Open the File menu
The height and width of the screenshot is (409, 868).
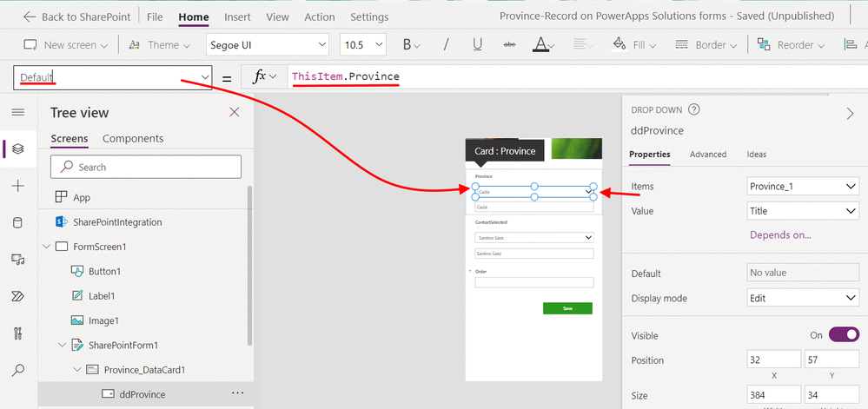tap(155, 16)
